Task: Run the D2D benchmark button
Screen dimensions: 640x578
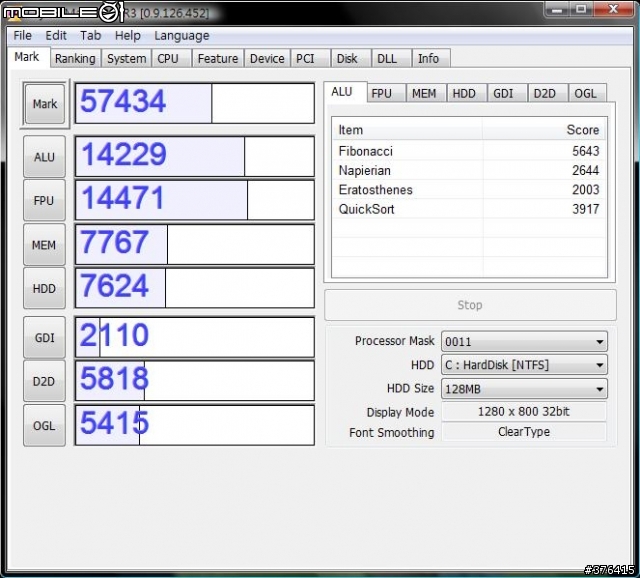Action: click(44, 381)
